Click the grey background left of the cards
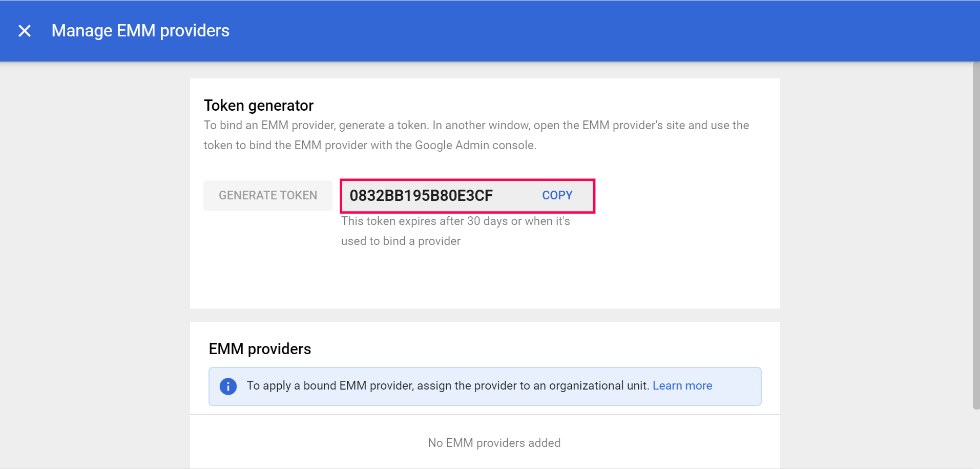This screenshot has height=469, width=980. [x=92, y=256]
